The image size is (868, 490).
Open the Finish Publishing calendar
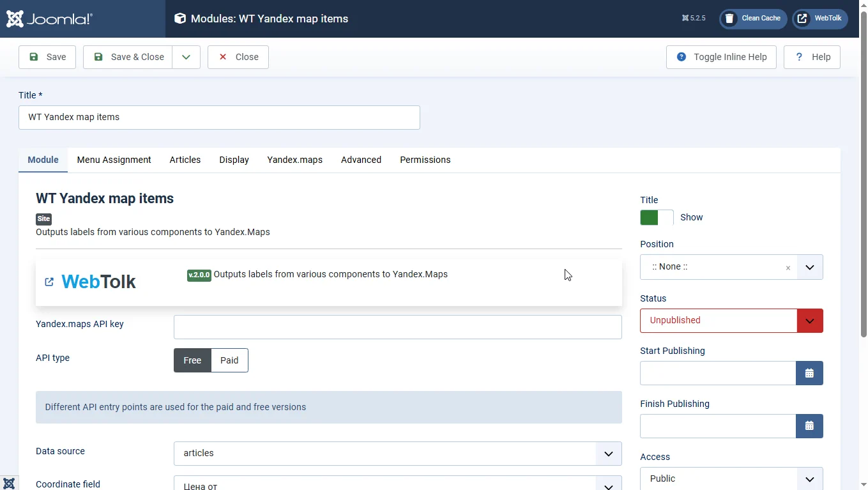809,426
